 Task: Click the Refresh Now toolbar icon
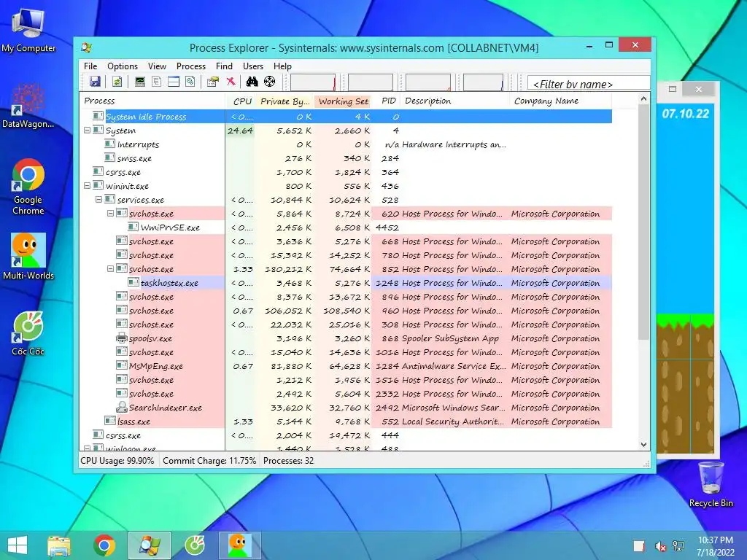coord(117,82)
